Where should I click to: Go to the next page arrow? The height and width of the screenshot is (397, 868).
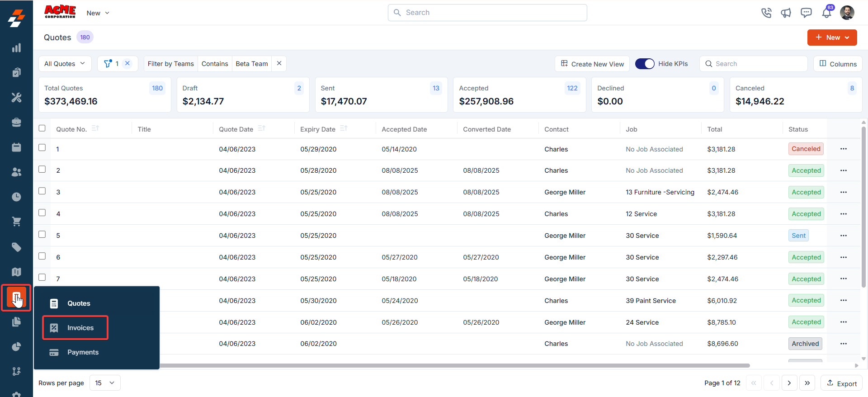coord(789,383)
